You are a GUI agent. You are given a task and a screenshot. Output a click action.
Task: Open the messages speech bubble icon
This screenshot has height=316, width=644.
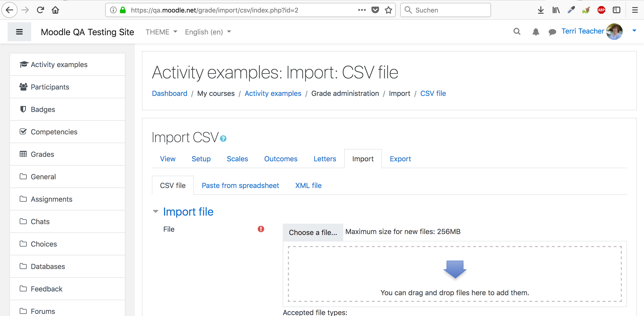[x=552, y=32]
